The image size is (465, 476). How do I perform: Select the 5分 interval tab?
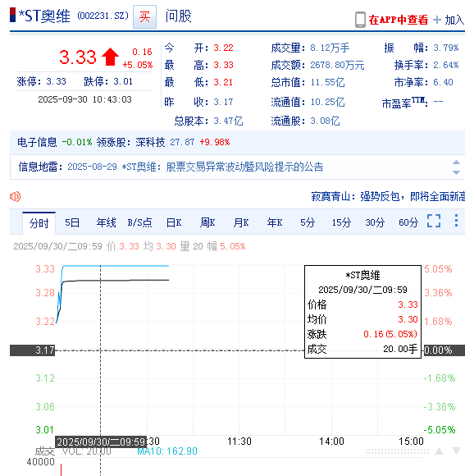(308, 223)
